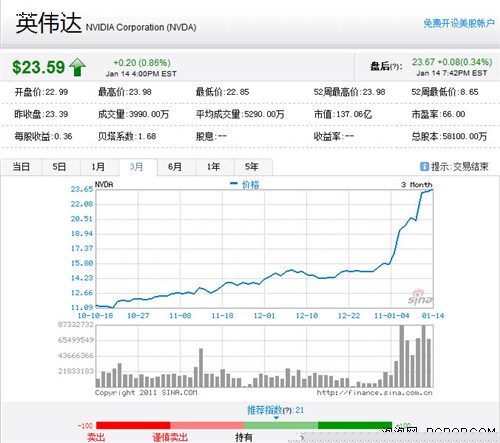
Task: Open the 5年 chart tab
Action: [252, 167]
